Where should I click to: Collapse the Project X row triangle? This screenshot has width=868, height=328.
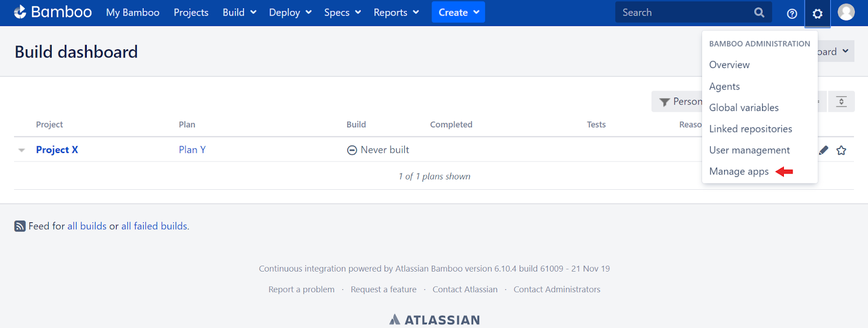coord(22,150)
